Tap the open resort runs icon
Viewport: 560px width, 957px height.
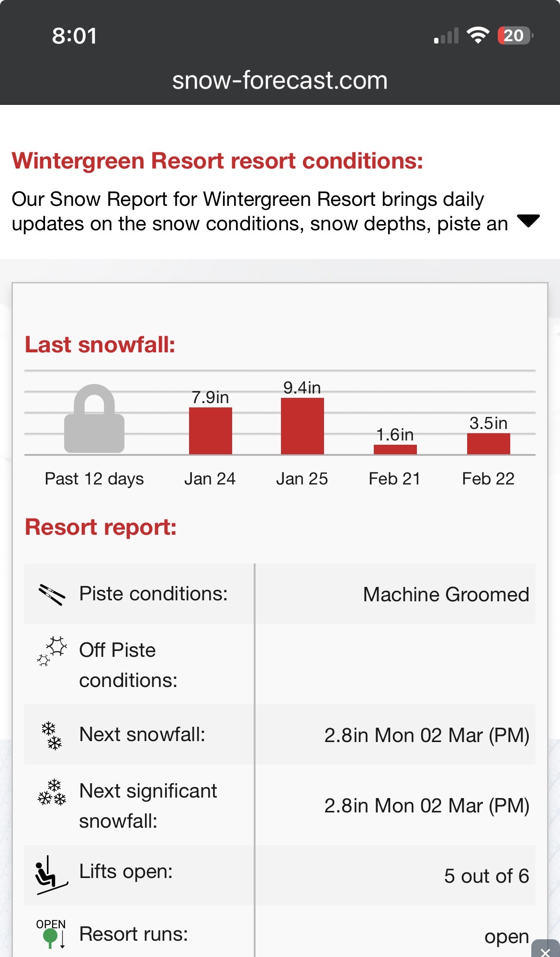pos(51,933)
